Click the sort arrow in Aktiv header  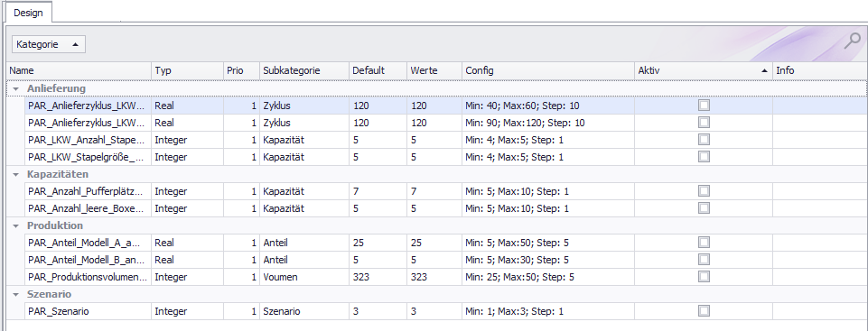click(764, 70)
